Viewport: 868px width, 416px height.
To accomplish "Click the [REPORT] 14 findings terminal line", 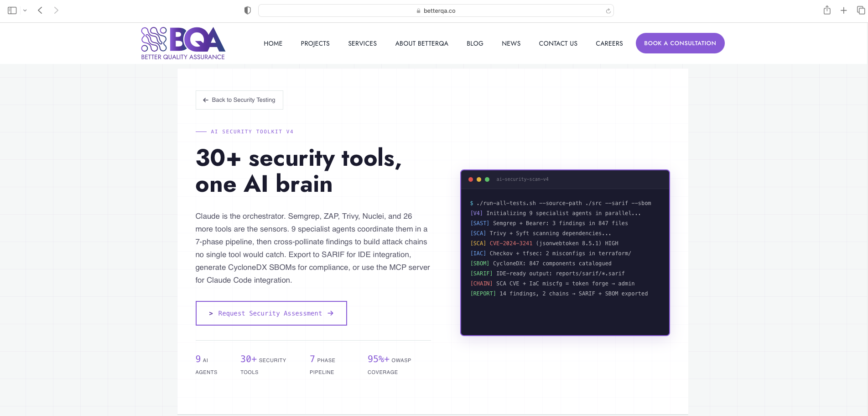I will (559, 294).
